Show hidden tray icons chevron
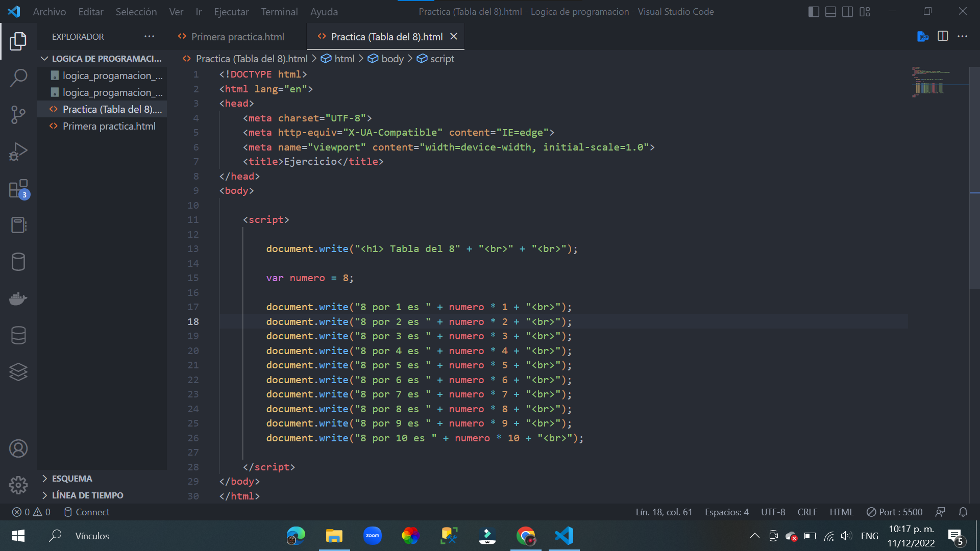Screen dimensions: 980x551 [754, 536]
